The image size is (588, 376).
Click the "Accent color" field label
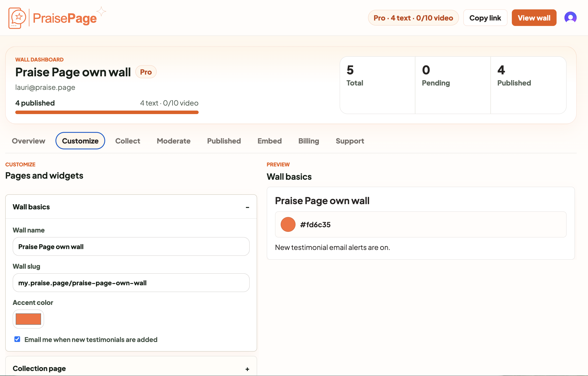pyautogui.click(x=33, y=303)
